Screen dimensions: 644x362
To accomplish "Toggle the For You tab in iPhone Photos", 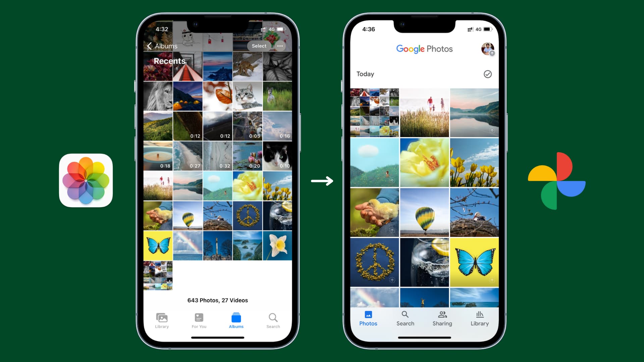I will point(199,320).
